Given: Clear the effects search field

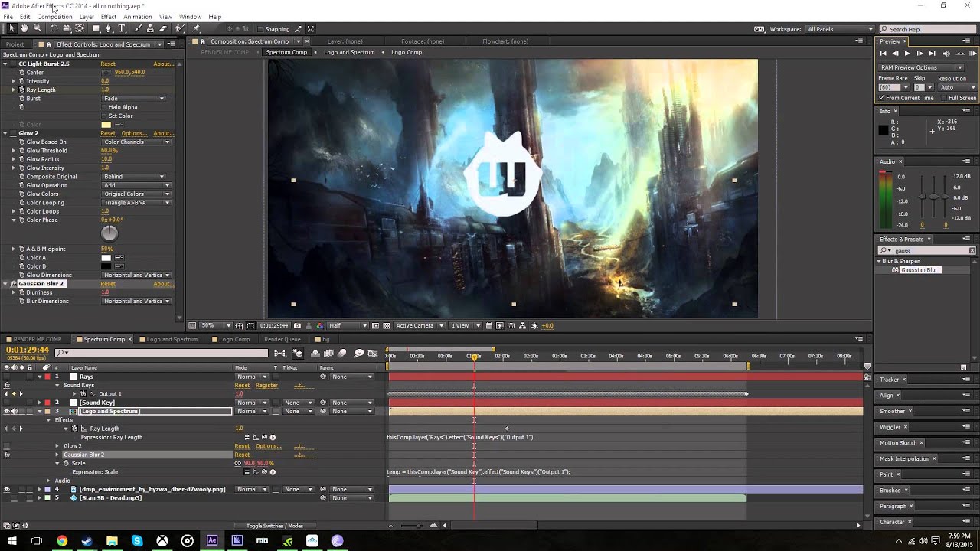Looking at the screenshot, I should click(972, 251).
